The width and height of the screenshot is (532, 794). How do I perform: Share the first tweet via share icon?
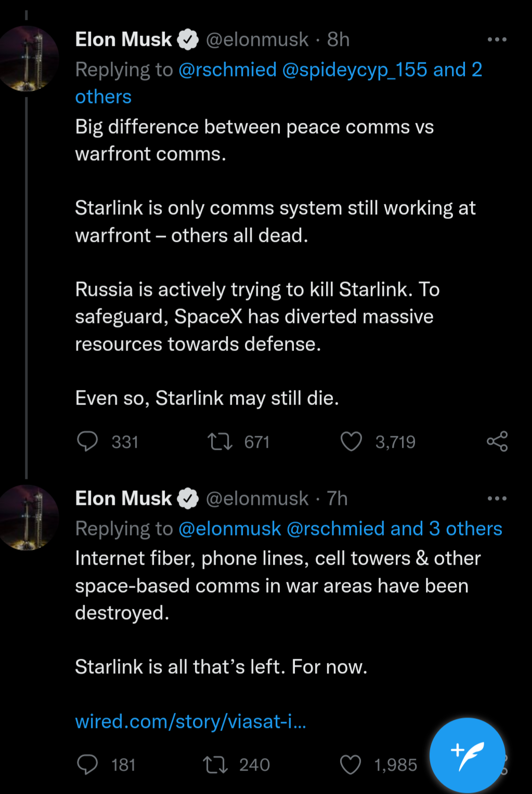point(497,441)
